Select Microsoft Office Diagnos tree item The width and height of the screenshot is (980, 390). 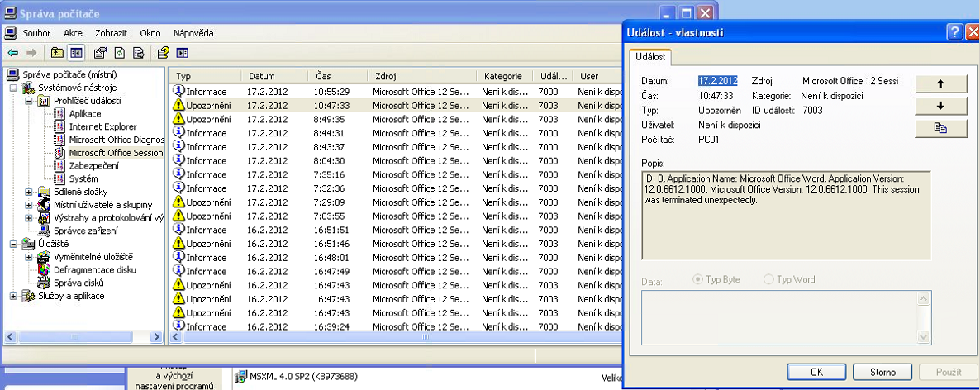117,140
